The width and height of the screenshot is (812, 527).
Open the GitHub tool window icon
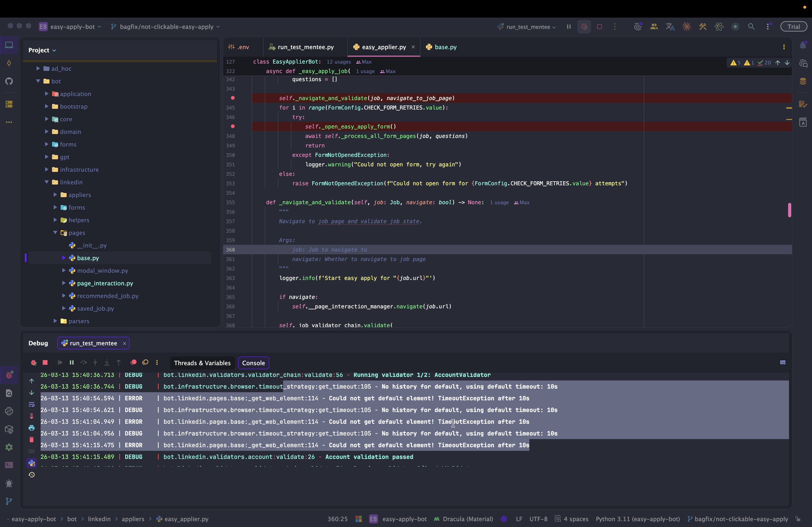point(9,81)
